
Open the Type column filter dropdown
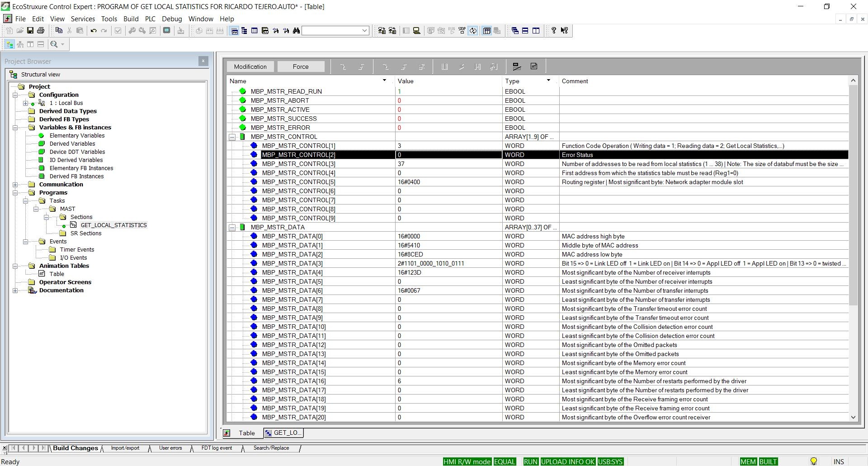[x=548, y=81]
